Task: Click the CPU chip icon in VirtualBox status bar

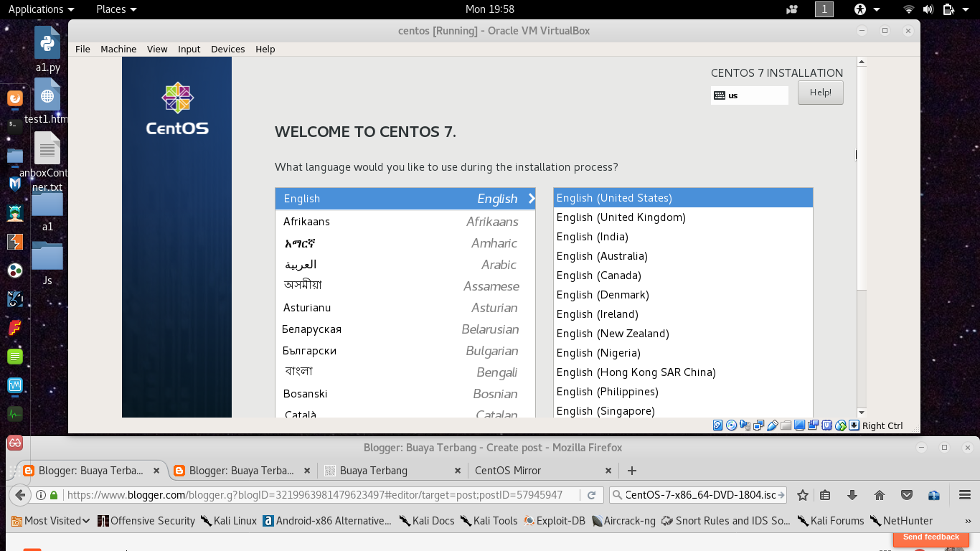Action: [826, 425]
